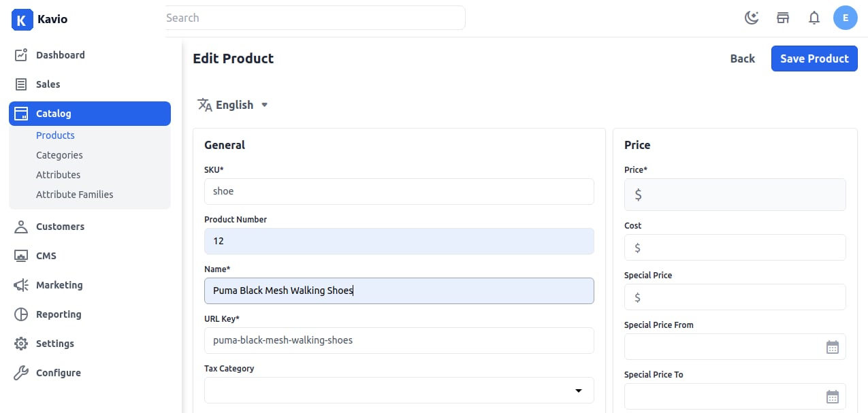Click the Price section heading

click(x=637, y=145)
